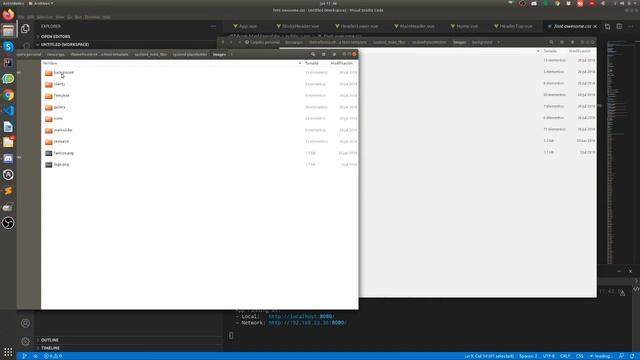Open Explorer more actions ellipsis
Viewport: 640px width, 360px height.
tap(213, 26)
